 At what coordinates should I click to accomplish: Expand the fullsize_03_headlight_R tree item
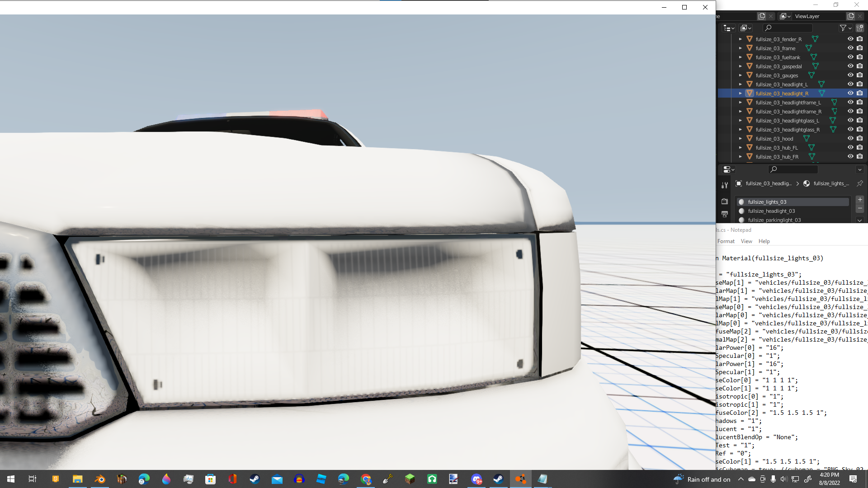(x=741, y=93)
